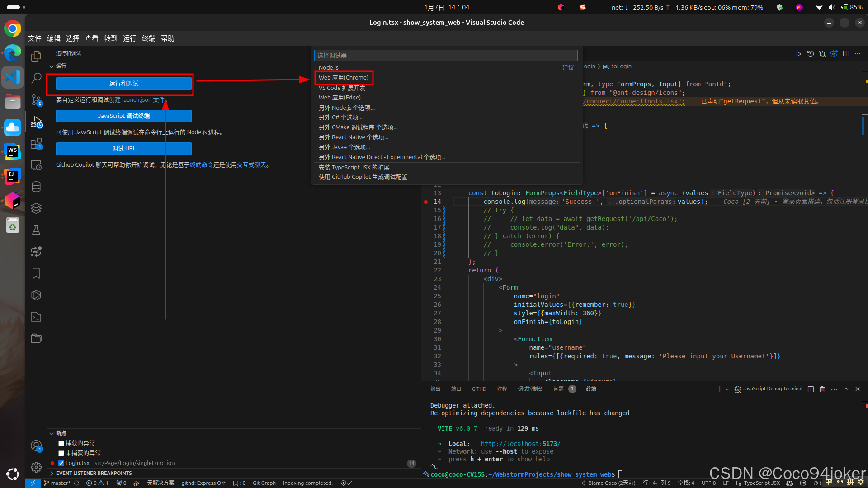Switch to the 调试控制台 panel tab
Viewport: 868px width, 488px height.
pyautogui.click(x=530, y=389)
